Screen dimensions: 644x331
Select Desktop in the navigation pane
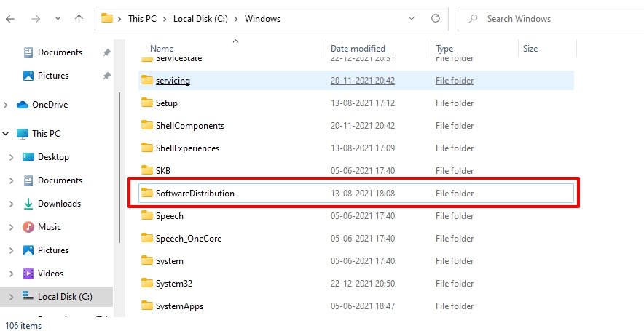coord(53,157)
